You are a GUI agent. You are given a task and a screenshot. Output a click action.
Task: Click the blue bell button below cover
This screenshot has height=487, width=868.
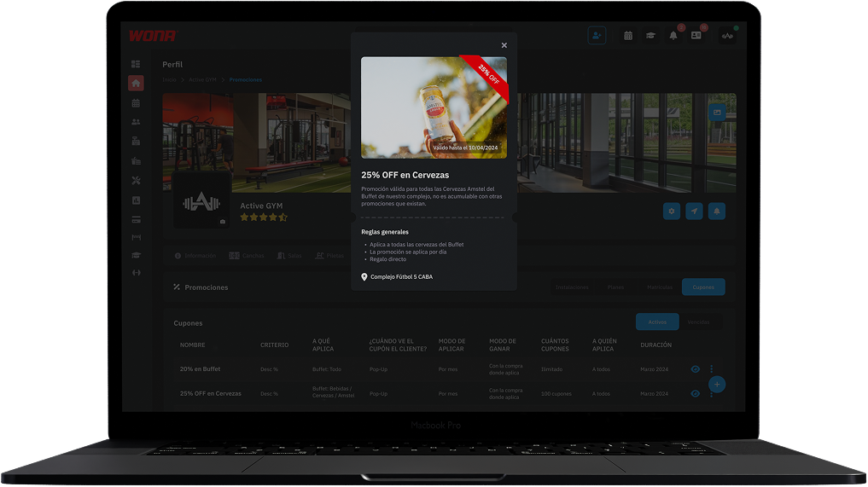tap(717, 211)
